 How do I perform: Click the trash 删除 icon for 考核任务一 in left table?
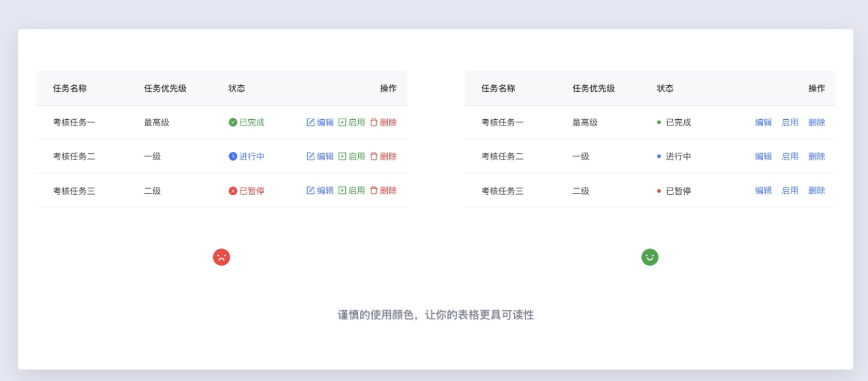point(374,122)
